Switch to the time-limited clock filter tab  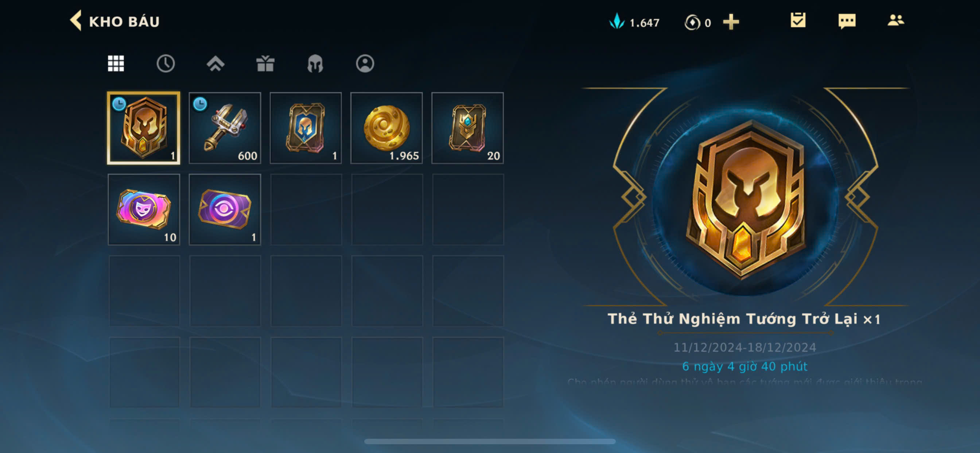166,63
